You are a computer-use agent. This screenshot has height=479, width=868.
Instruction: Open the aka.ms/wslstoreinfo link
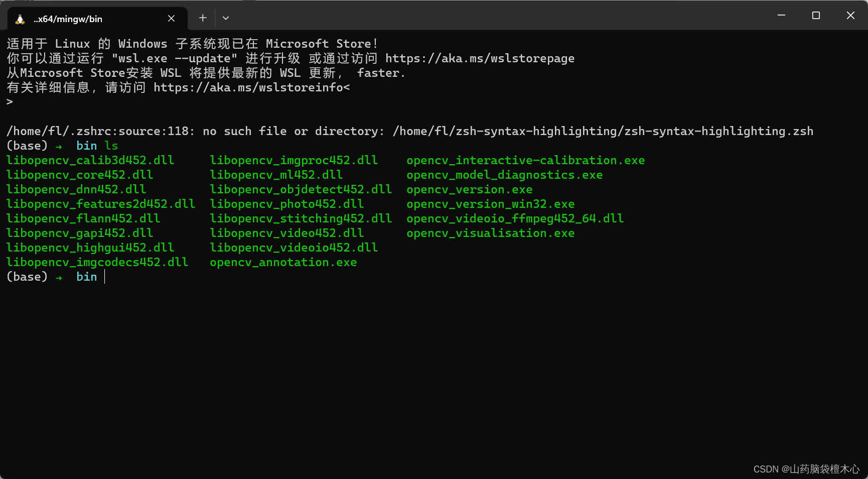248,88
